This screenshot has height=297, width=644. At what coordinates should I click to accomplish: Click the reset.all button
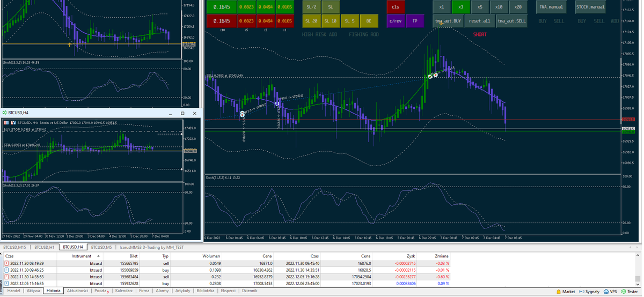(x=480, y=21)
